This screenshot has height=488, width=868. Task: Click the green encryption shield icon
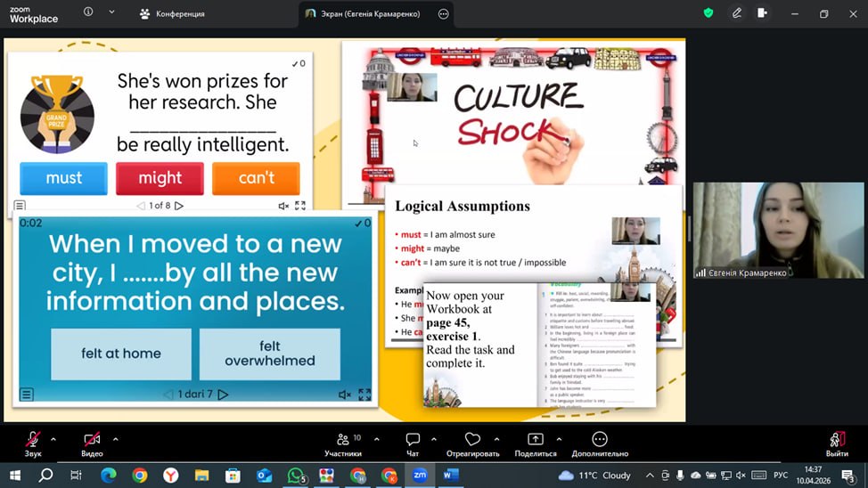point(708,13)
